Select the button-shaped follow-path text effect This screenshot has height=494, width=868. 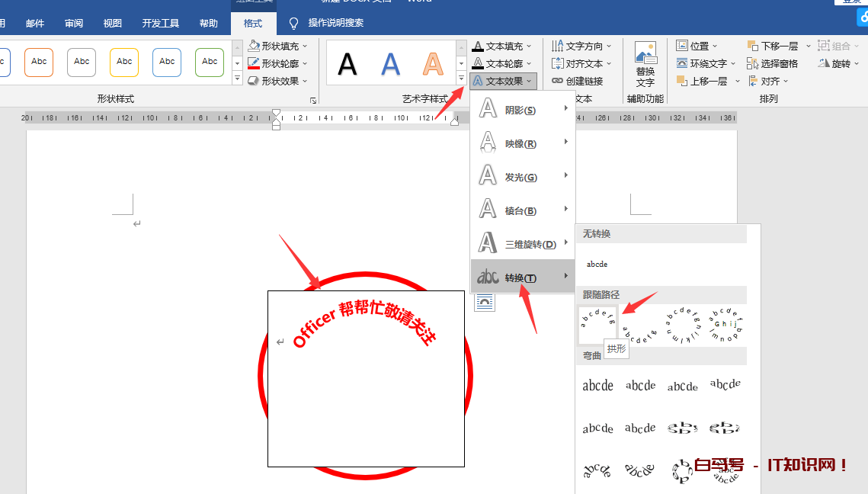(725, 326)
